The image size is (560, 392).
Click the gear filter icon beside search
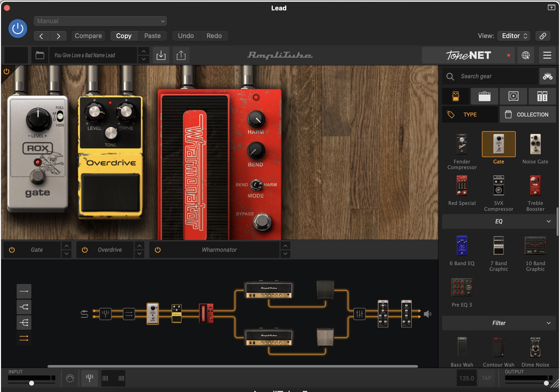click(x=548, y=76)
